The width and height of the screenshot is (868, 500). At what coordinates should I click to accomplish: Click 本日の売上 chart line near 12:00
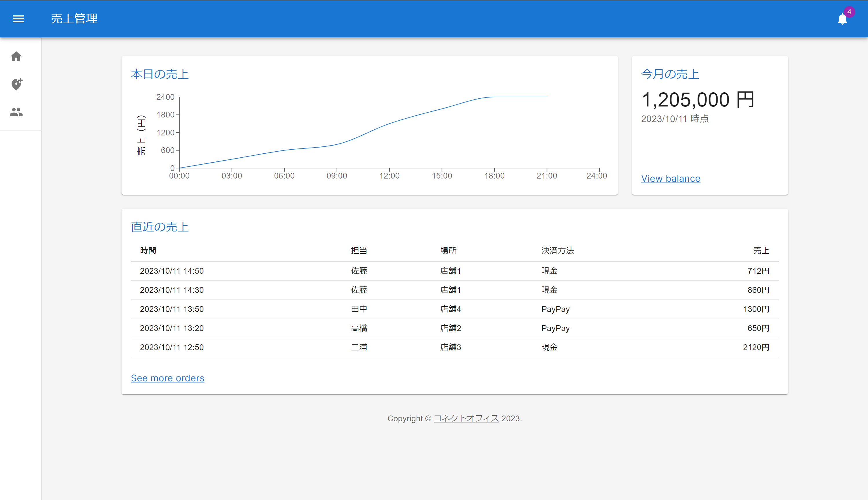click(389, 124)
